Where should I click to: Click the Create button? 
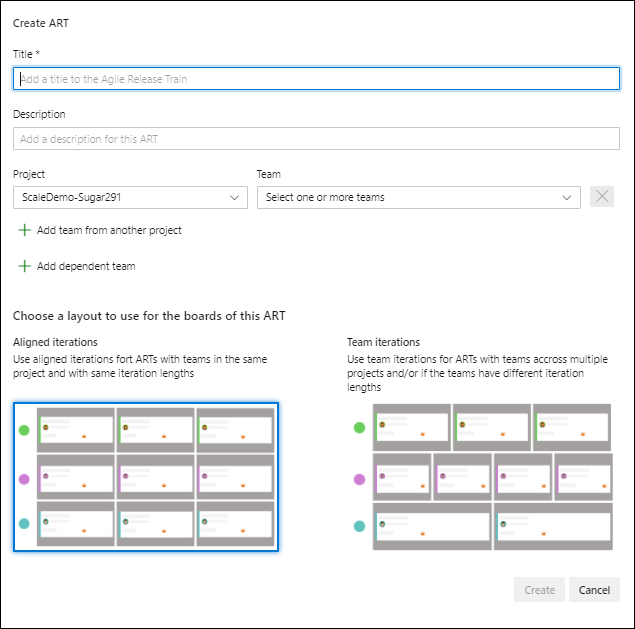point(539,590)
